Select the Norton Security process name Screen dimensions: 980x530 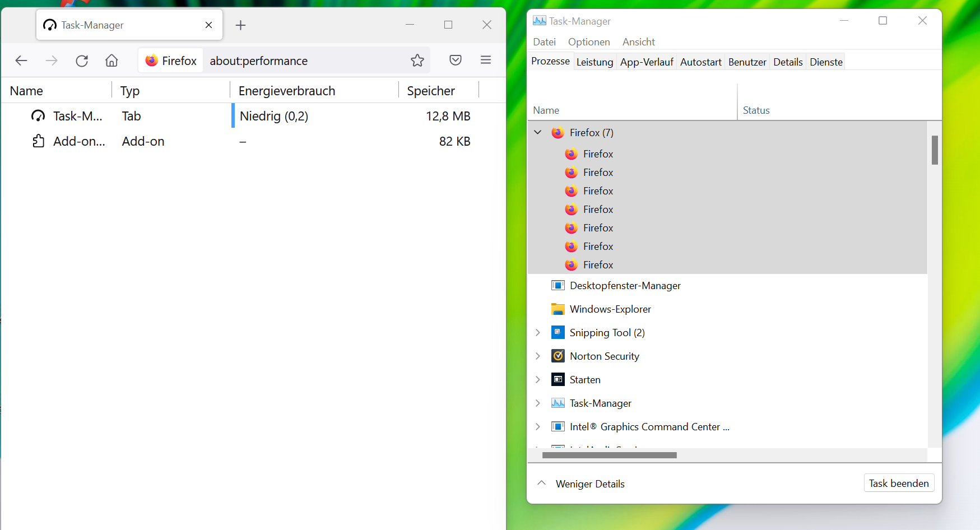pyautogui.click(x=604, y=356)
